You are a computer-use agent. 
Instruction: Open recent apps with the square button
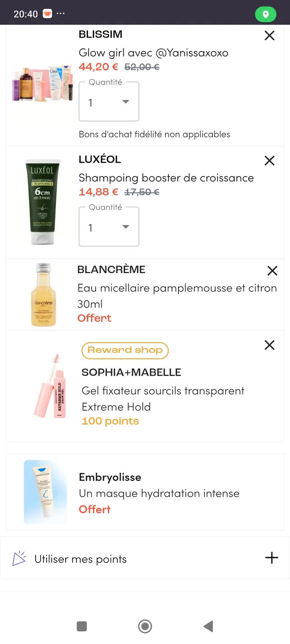click(82, 626)
